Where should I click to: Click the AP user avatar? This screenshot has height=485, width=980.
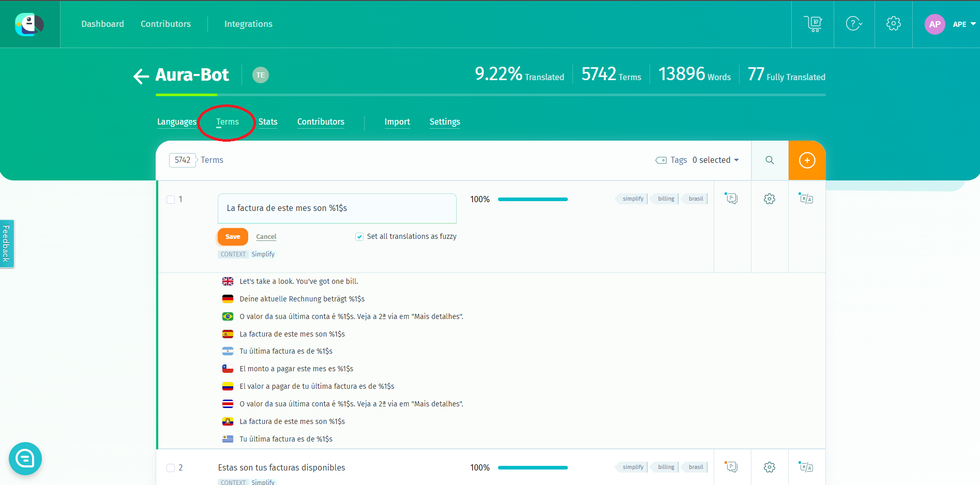[x=934, y=24]
